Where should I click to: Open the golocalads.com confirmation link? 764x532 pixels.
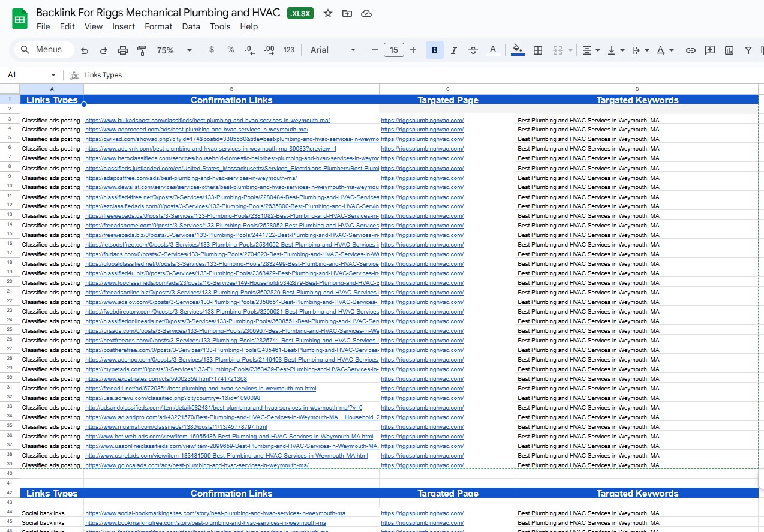(197, 465)
